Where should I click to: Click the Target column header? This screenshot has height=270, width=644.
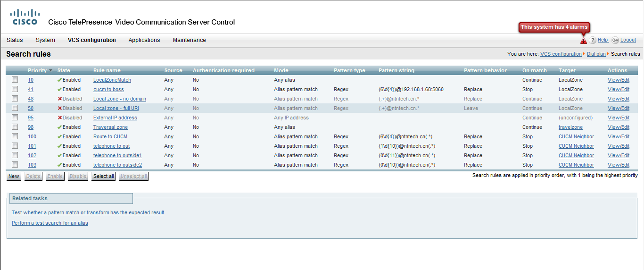[x=567, y=70]
